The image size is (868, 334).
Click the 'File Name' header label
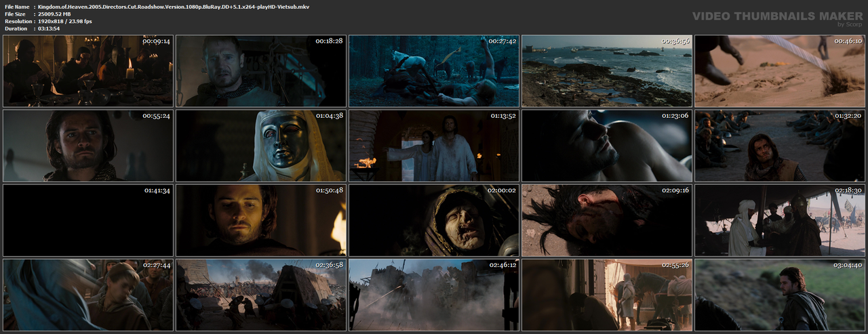(17, 6)
